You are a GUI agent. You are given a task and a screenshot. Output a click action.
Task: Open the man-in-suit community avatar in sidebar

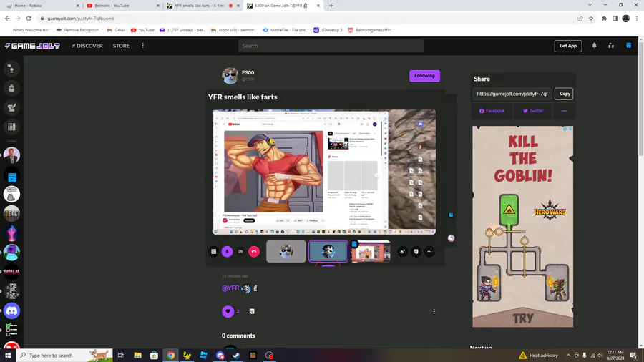[x=11, y=155]
